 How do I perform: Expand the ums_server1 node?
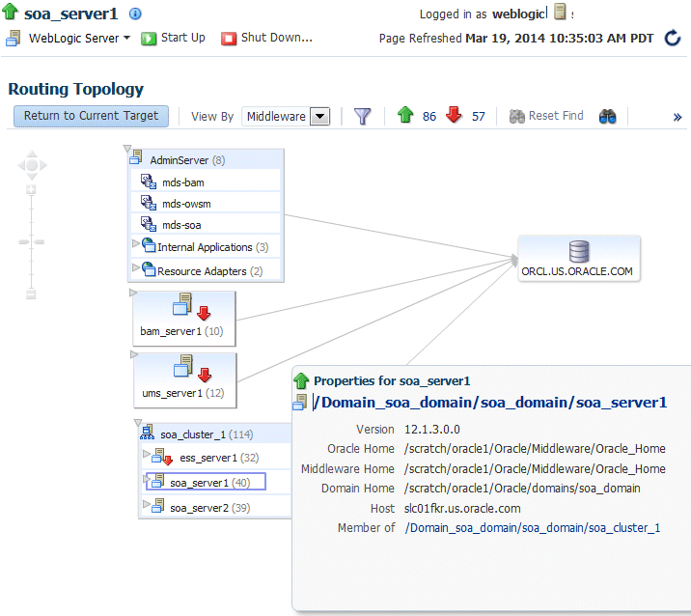[x=134, y=354]
